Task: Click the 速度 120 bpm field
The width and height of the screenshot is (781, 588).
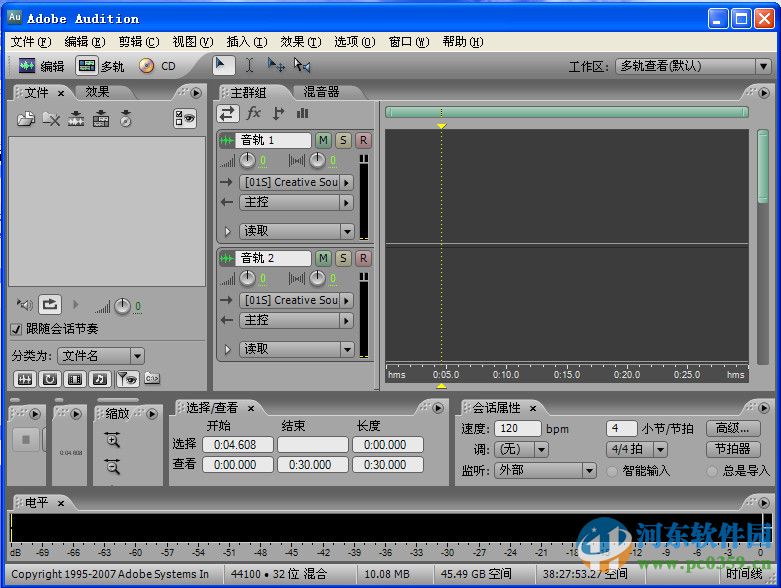Action: tap(518, 429)
